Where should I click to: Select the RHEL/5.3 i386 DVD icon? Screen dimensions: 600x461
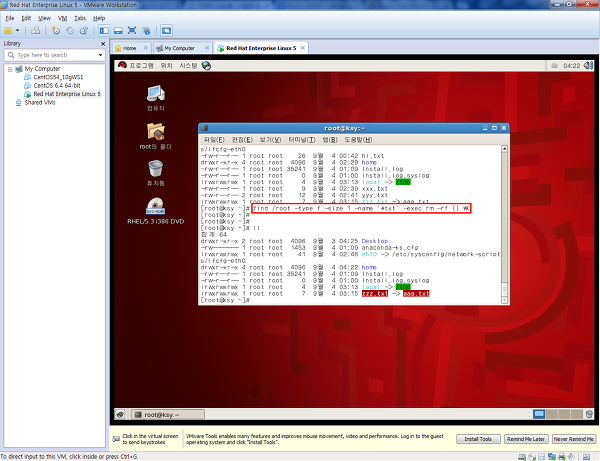click(155, 211)
